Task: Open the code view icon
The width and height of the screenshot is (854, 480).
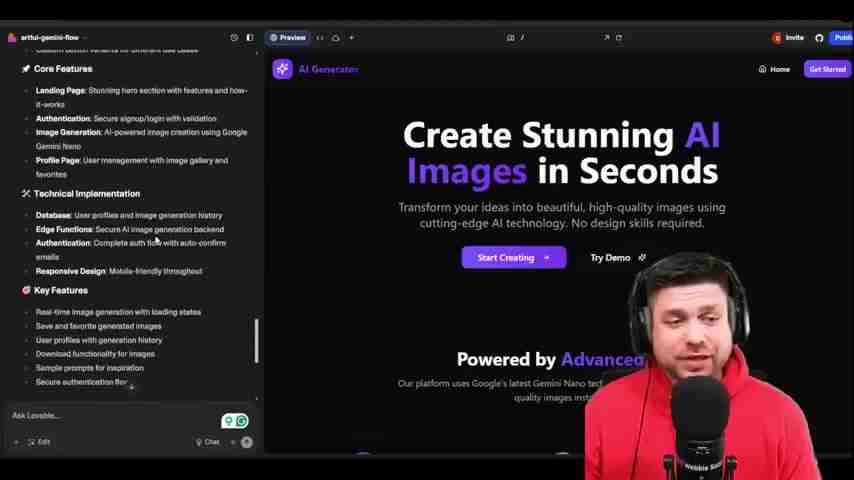Action: coord(320,38)
